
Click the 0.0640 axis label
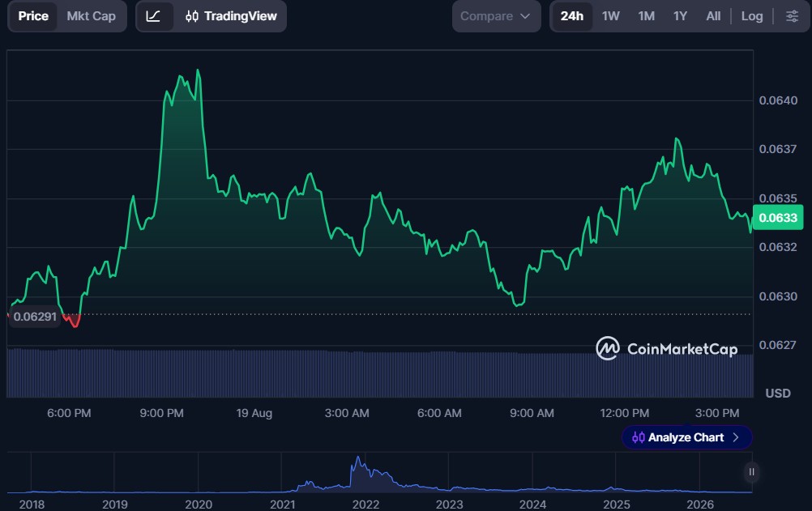(x=778, y=100)
